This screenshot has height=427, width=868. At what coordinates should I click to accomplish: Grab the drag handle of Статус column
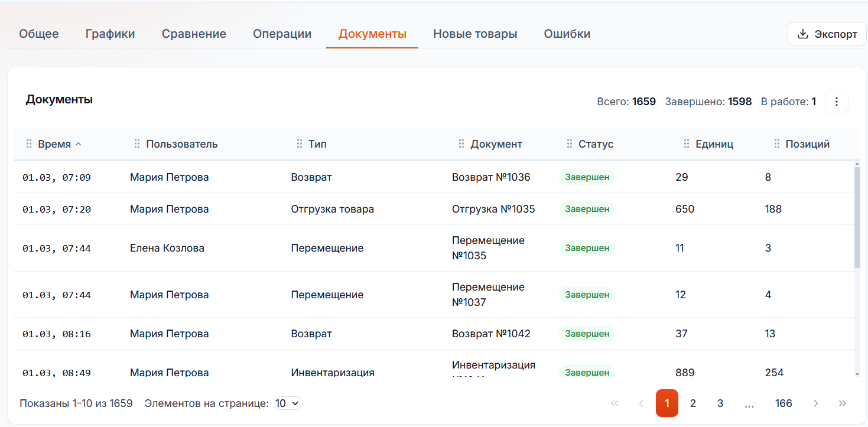point(570,144)
